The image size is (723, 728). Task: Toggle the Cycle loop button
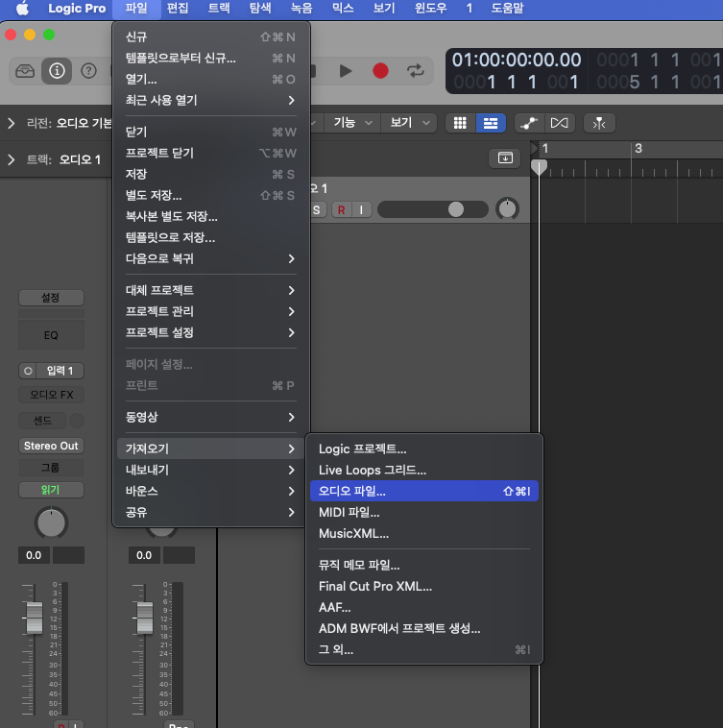pos(416,71)
